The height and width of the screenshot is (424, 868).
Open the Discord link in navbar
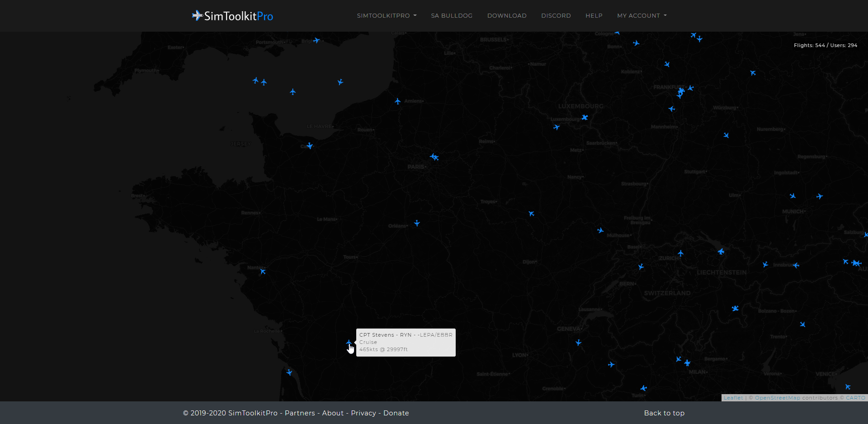(556, 16)
